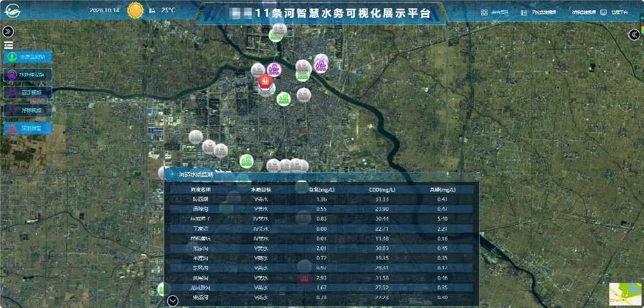This screenshot has width=644, height=308.
Task: Click the 东风沟 row in water quality table
Action: click(x=321, y=268)
